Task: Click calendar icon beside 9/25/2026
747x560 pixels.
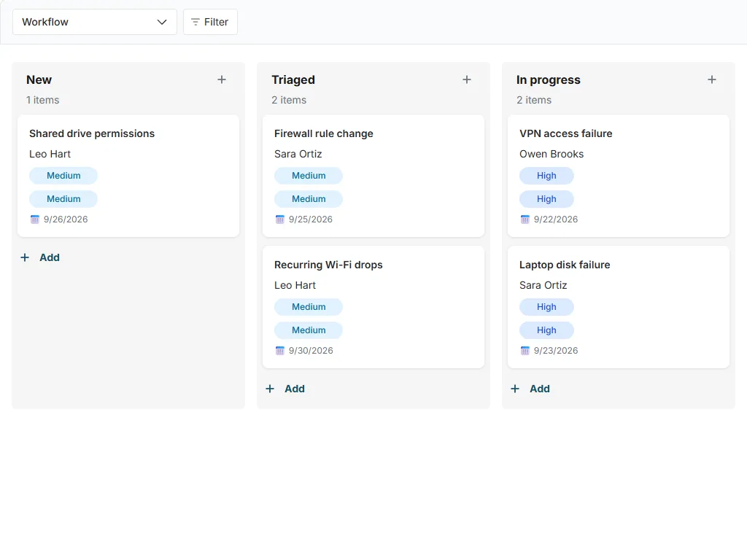Action: coord(279,219)
